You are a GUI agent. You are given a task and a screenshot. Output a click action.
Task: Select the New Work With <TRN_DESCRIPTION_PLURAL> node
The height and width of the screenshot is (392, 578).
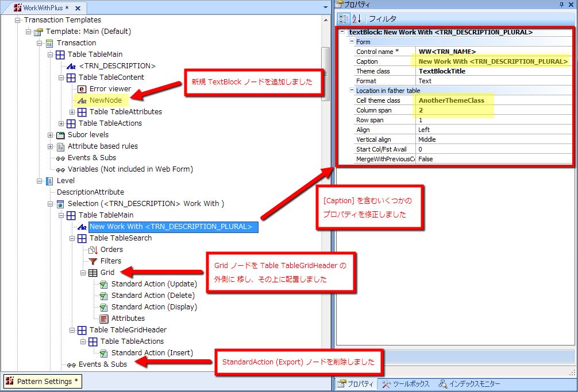174,227
